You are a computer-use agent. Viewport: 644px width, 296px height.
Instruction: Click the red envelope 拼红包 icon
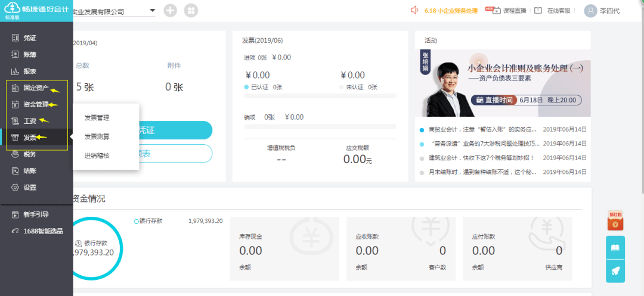click(x=615, y=221)
